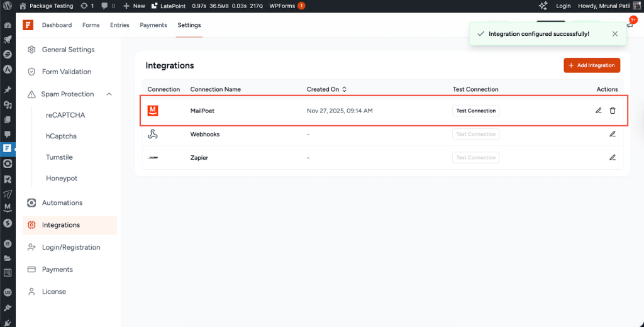This screenshot has height=327, width=644.
Task: Open the folder icon in WP sidebar
Action: pyautogui.click(x=8, y=258)
